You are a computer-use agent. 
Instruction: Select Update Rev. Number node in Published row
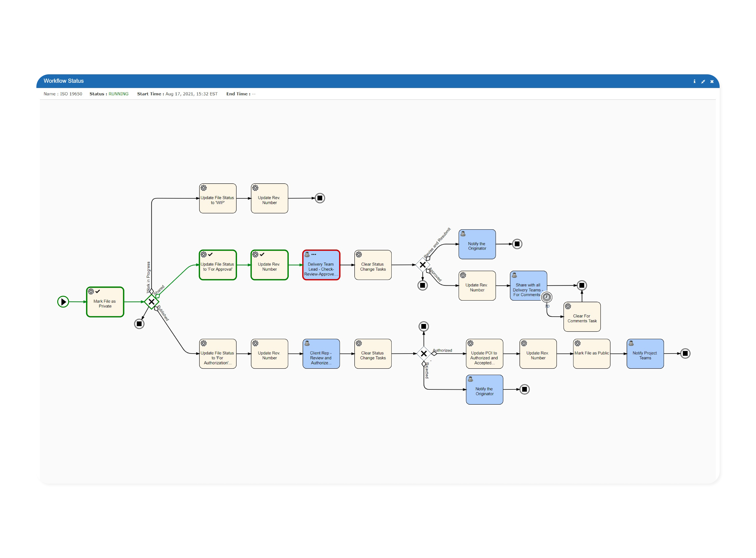tap(269, 354)
